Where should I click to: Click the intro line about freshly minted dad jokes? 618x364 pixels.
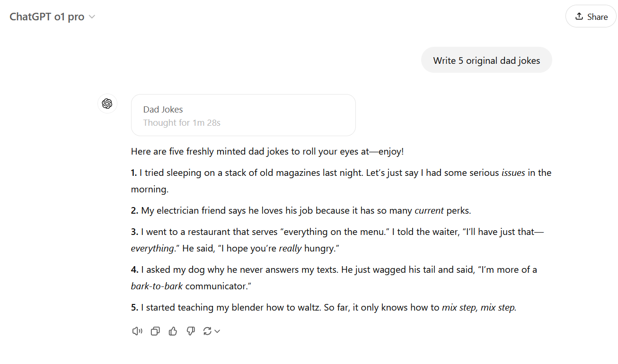pos(267,152)
